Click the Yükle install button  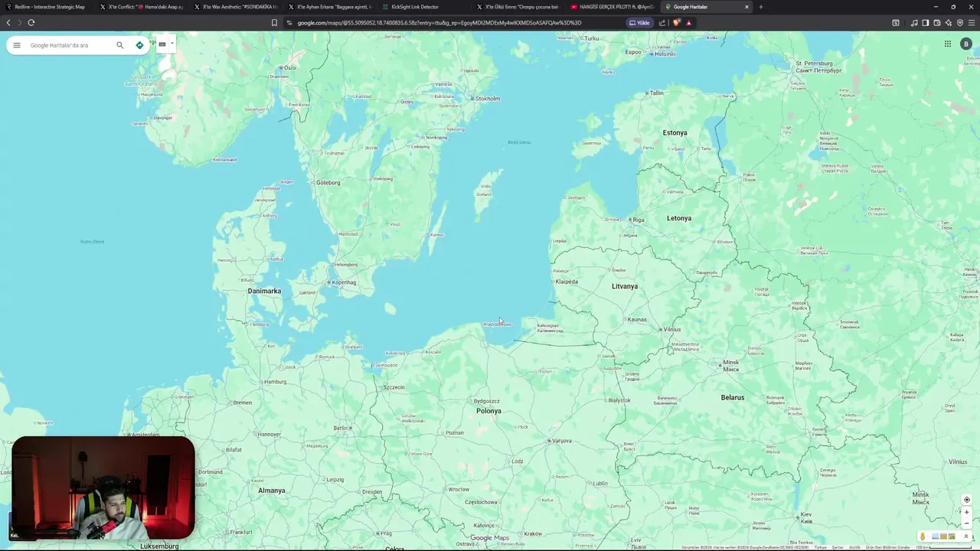[639, 22]
